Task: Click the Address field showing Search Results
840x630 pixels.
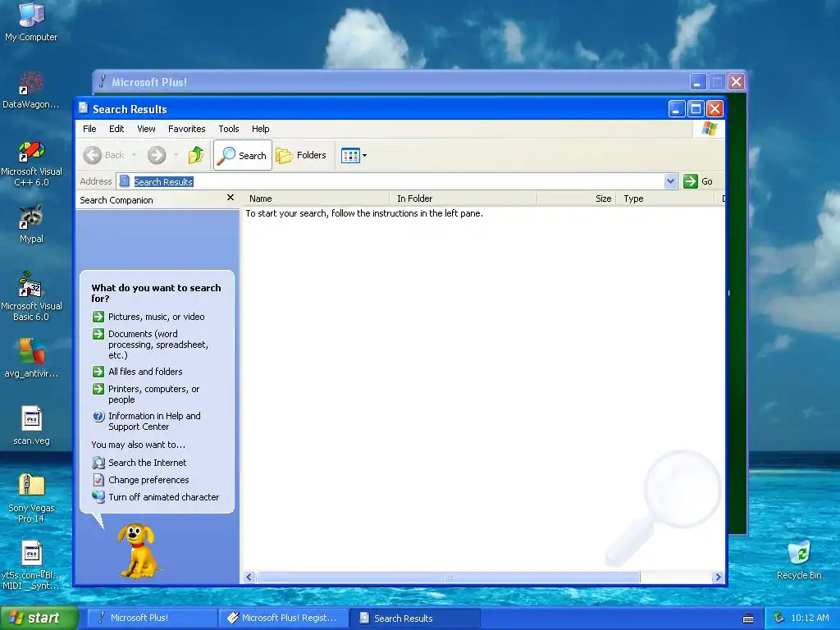Action: tap(390, 181)
